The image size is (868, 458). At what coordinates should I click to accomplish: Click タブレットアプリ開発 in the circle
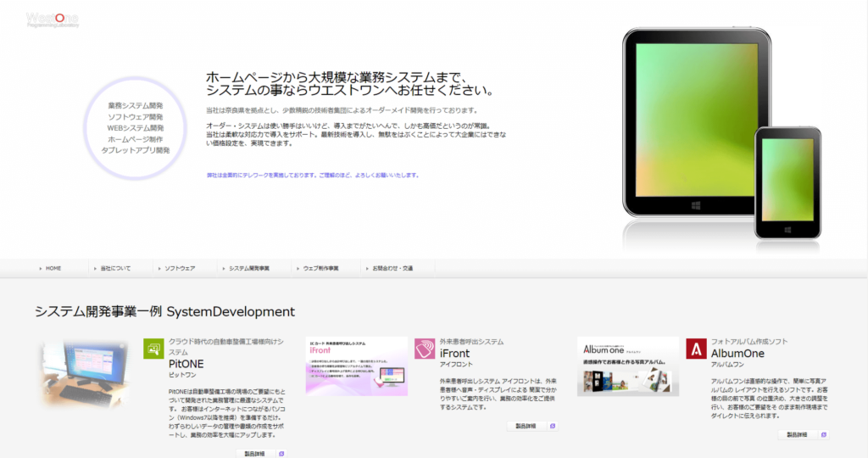(x=135, y=150)
